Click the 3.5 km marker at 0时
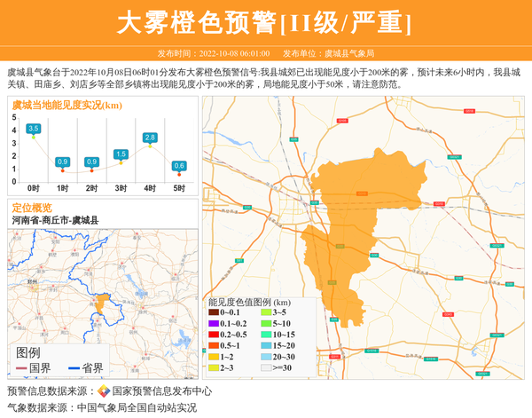This screenshot has height=418, width=532. pyautogui.click(x=34, y=129)
